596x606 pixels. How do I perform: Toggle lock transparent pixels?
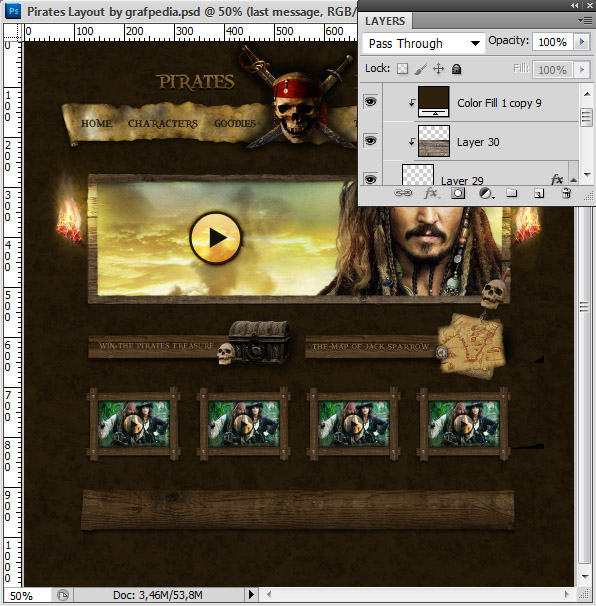point(402,69)
